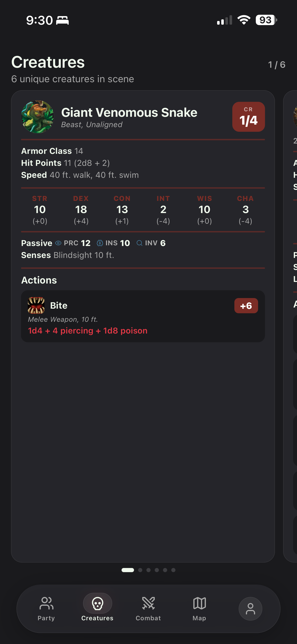Tap the CR 1/4 challenge rating badge

(x=248, y=117)
